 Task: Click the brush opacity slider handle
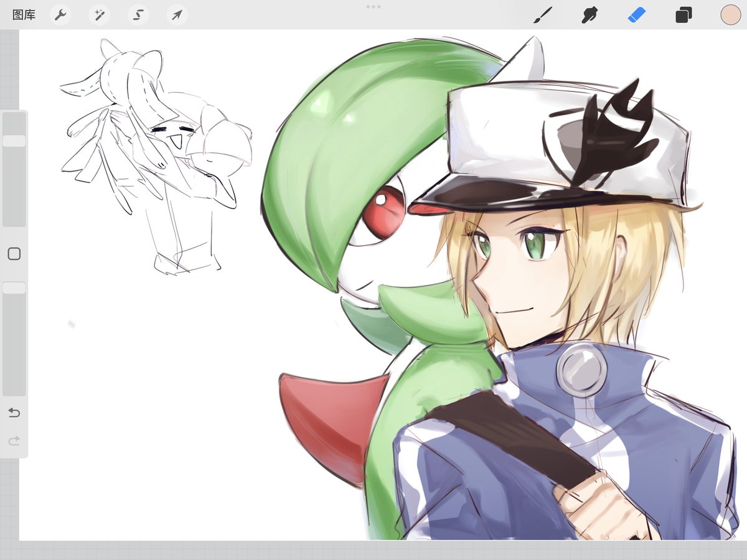pyautogui.click(x=14, y=287)
